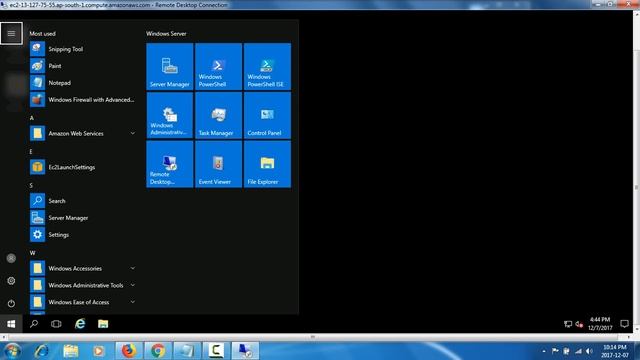Open Firefox on the local taskbar
Viewport: 640px width, 360px height.
(x=129, y=351)
